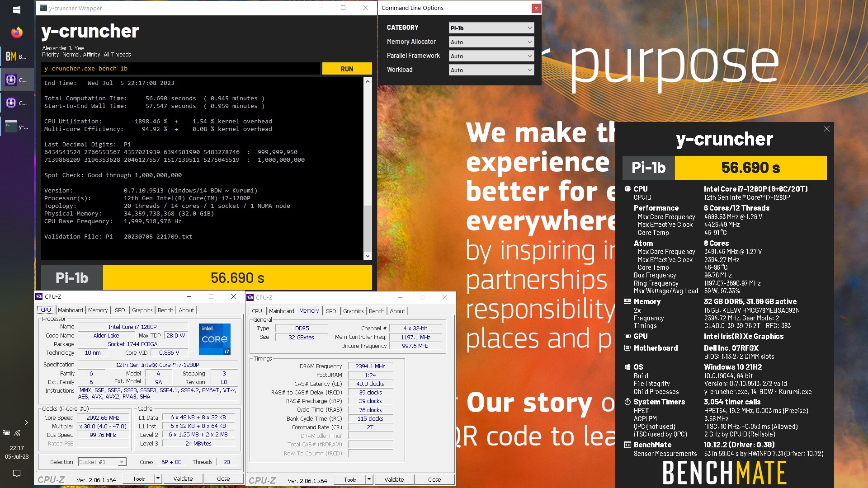Switch to the second CPU-Z taskbar item
Screen dimensions: 868x488
pos(17,103)
